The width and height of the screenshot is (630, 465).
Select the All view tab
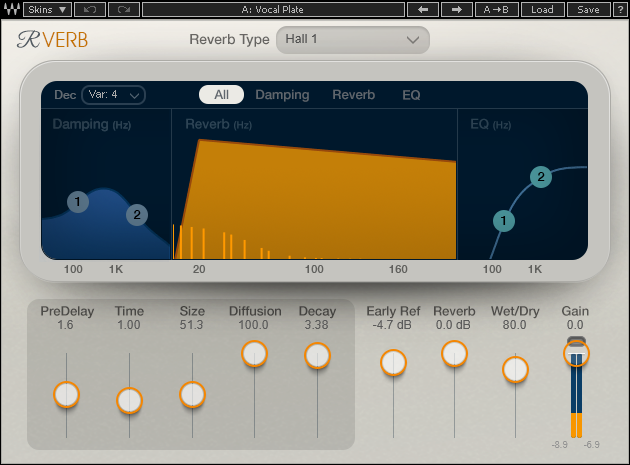point(221,95)
